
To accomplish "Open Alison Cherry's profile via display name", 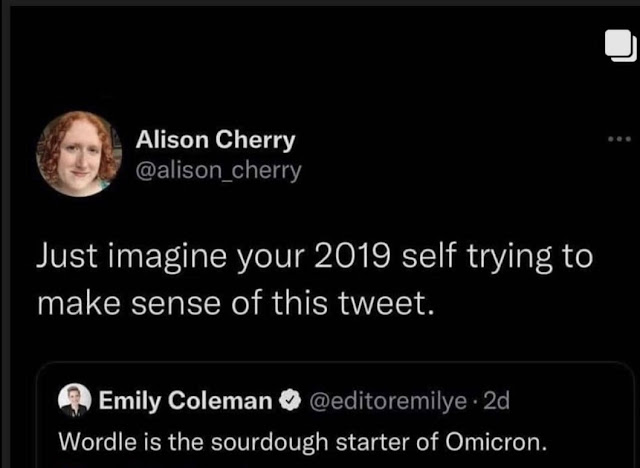I will (x=215, y=139).
